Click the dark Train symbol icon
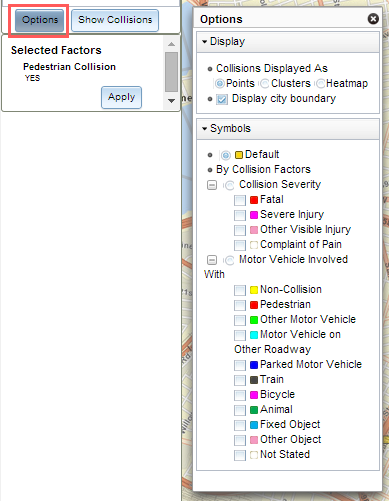Screen dimensions: 389x501 point(254,380)
